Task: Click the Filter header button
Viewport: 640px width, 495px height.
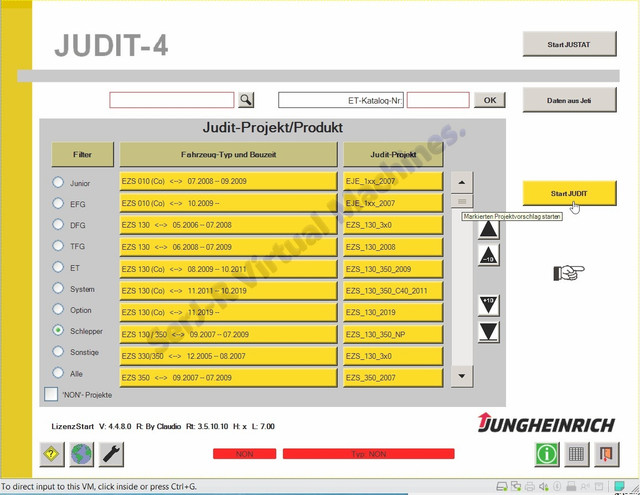Action: point(82,155)
